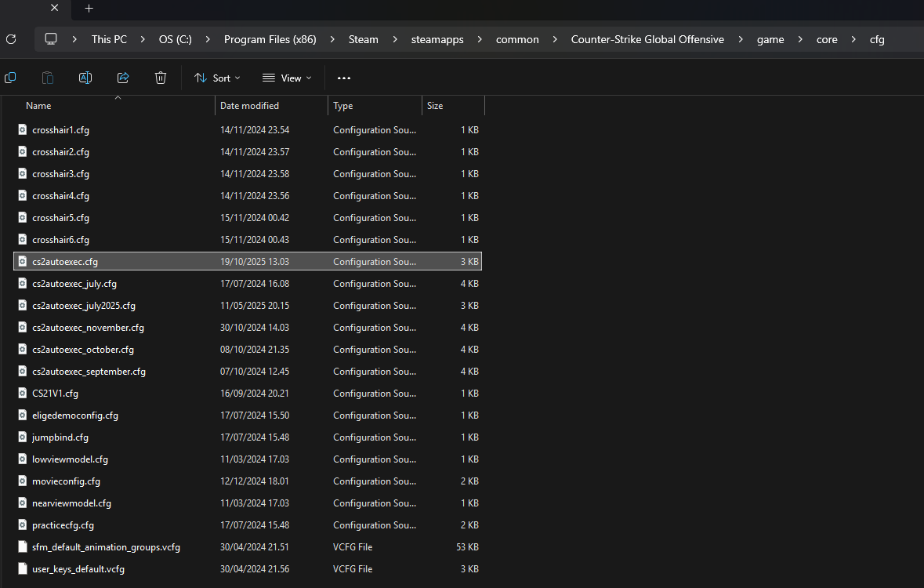Select crosshair5.cfg file
Screen dimensions: 924x588
[x=248, y=218]
